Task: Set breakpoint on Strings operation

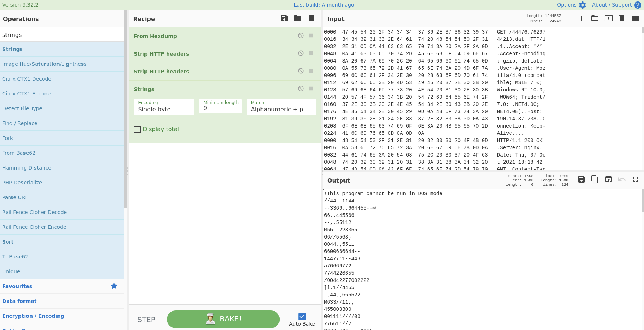Action: [x=311, y=89]
